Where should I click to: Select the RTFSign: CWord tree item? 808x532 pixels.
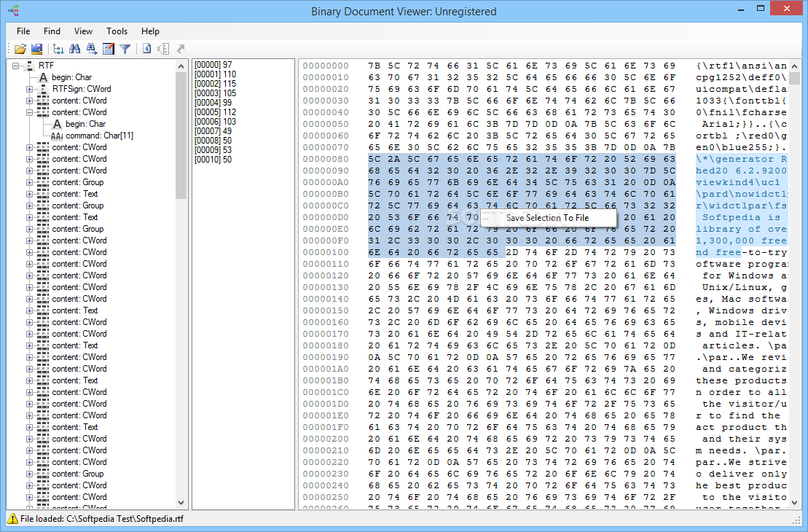[82, 89]
